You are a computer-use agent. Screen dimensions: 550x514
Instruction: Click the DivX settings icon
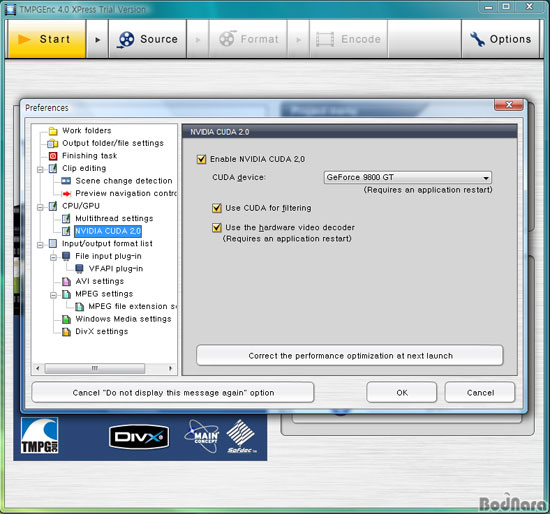pyautogui.click(x=66, y=332)
